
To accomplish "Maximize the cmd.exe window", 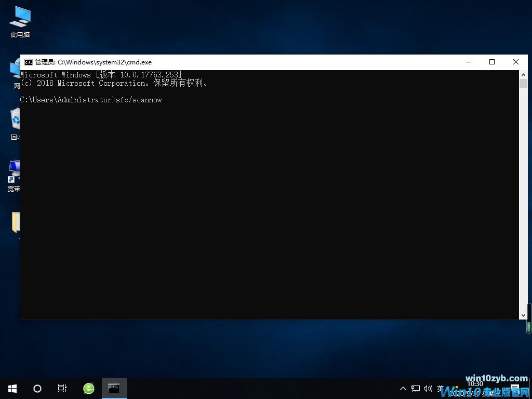I will (x=492, y=62).
